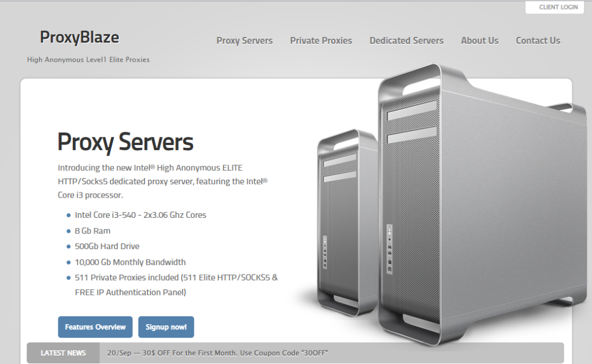Open the CLIENT LOGIN page
592x364 pixels.
pos(558,8)
